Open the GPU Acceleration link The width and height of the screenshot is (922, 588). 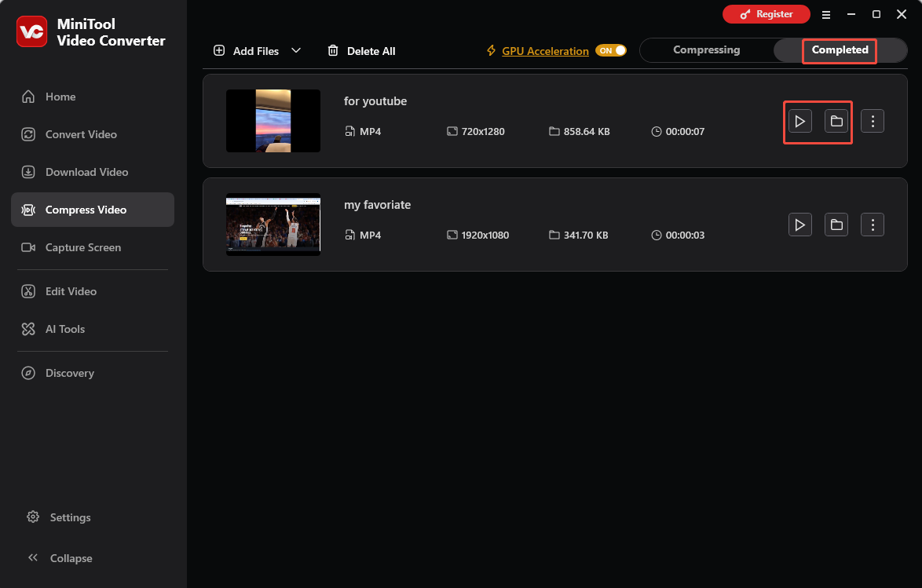click(545, 51)
